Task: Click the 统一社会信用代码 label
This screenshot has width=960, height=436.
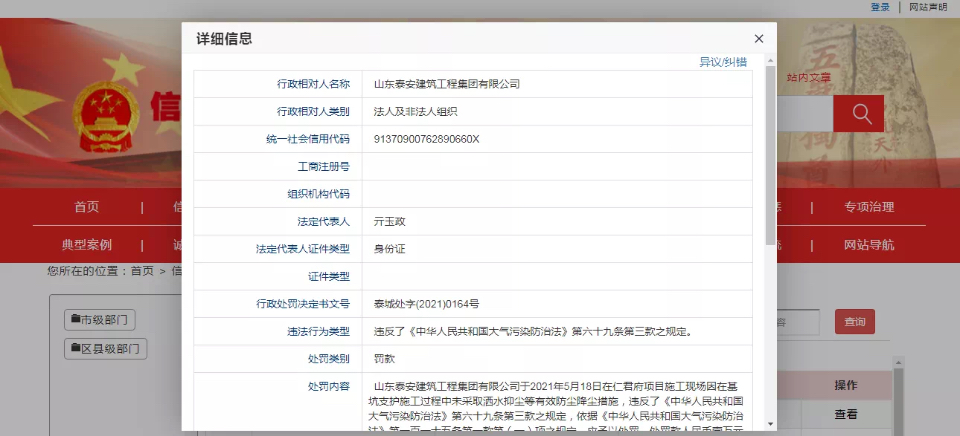Action: click(308, 139)
